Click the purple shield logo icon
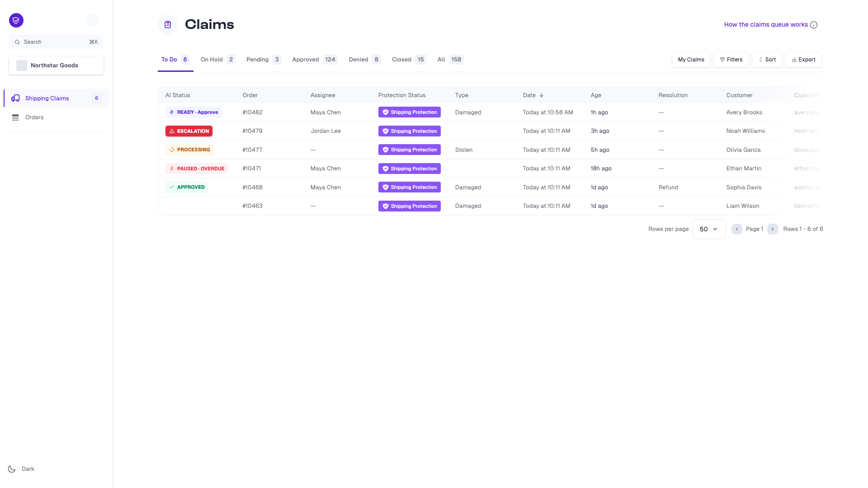 (16, 20)
